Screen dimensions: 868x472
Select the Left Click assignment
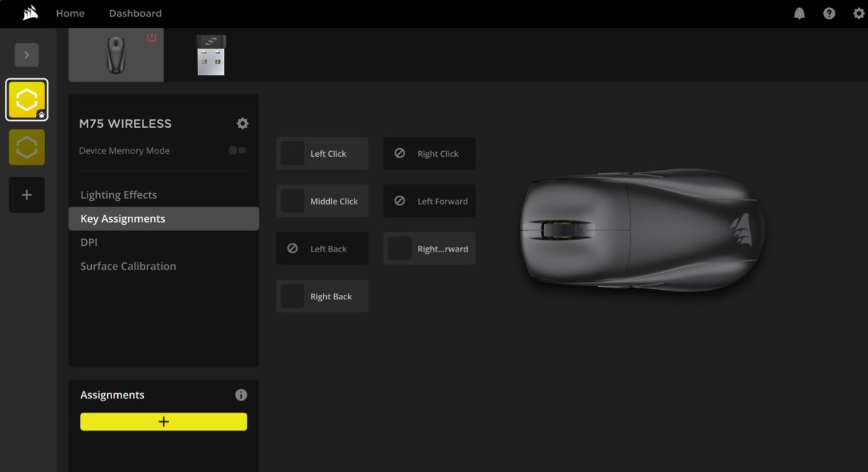pyautogui.click(x=322, y=153)
